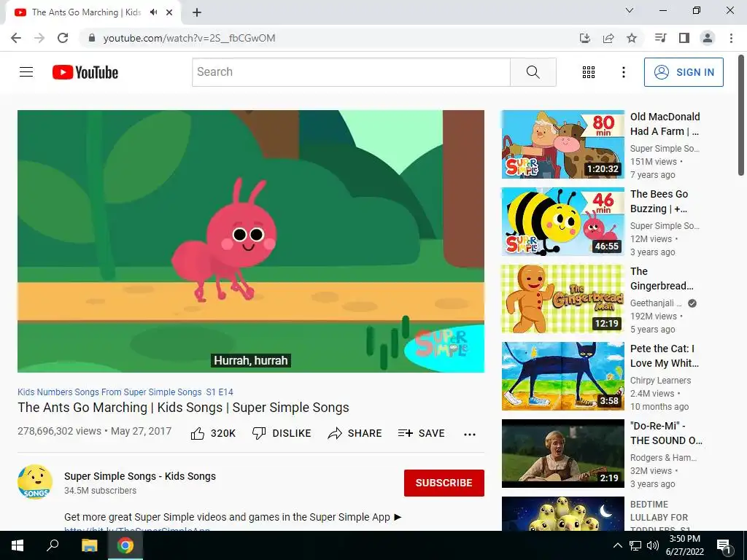The image size is (747, 560).
Task: Click the DISLIKE button
Action: [x=282, y=433]
